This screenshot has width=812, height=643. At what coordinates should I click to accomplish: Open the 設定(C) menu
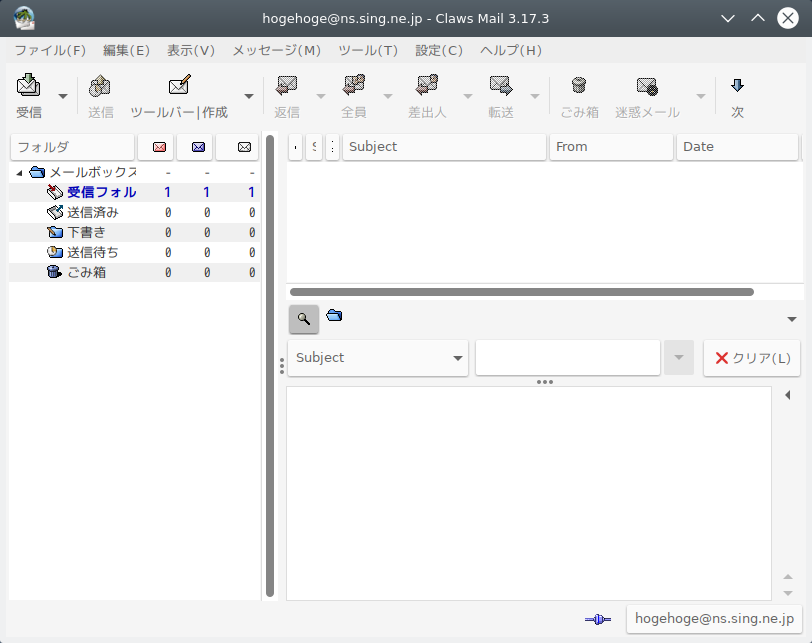[x=439, y=50]
